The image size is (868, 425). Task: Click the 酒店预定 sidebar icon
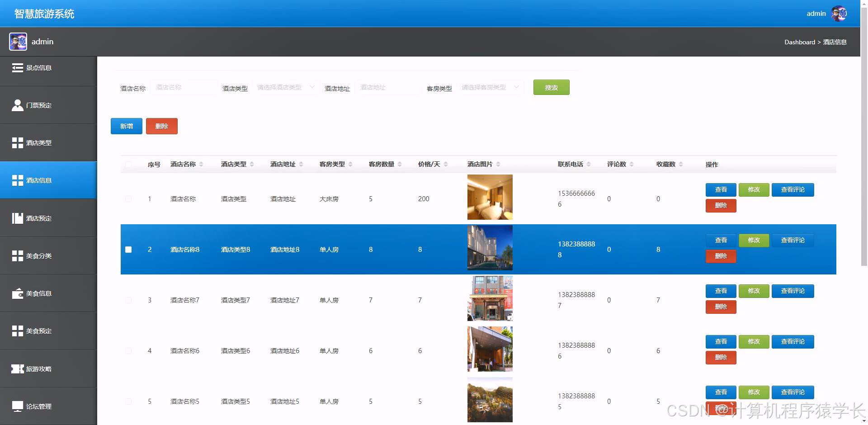[x=17, y=218]
